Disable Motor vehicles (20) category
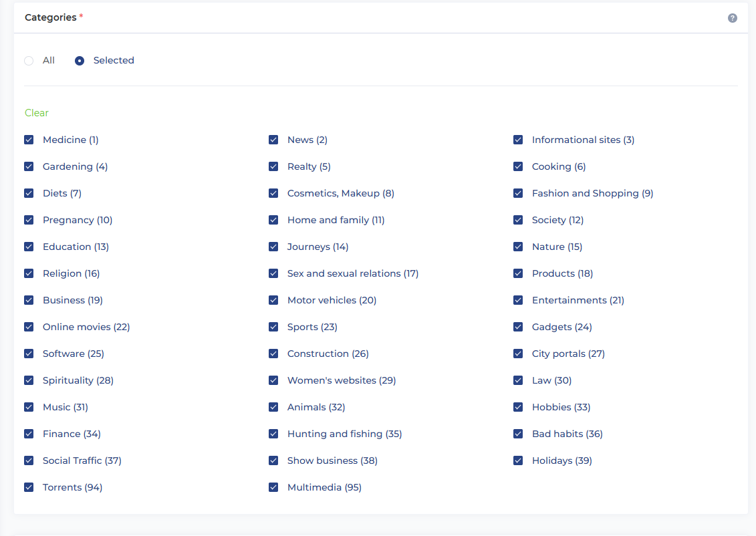This screenshot has width=756, height=536. pos(273,300)
